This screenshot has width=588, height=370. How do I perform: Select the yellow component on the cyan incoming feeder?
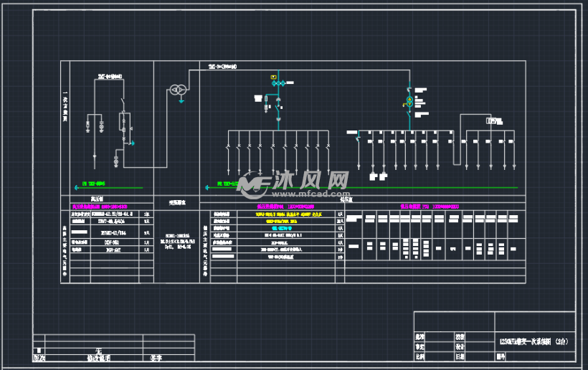tap(273, 77)
